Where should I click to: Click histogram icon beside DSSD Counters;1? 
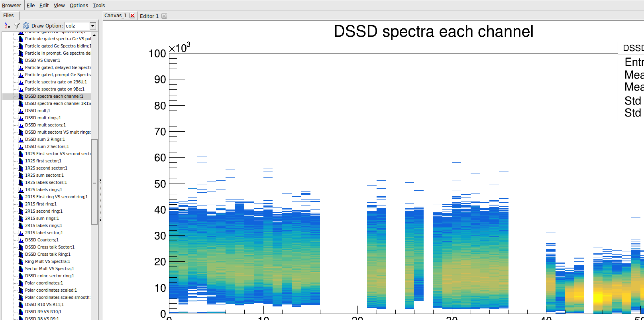[21, 240]
